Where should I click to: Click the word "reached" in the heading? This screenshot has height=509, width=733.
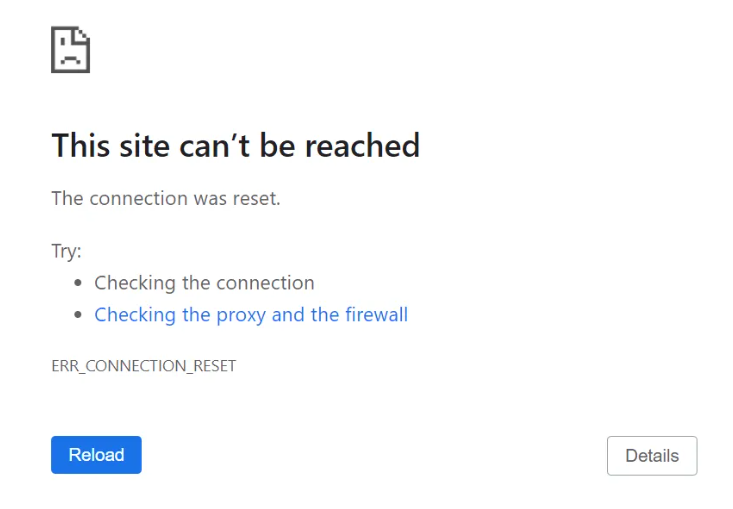point(362,146)
